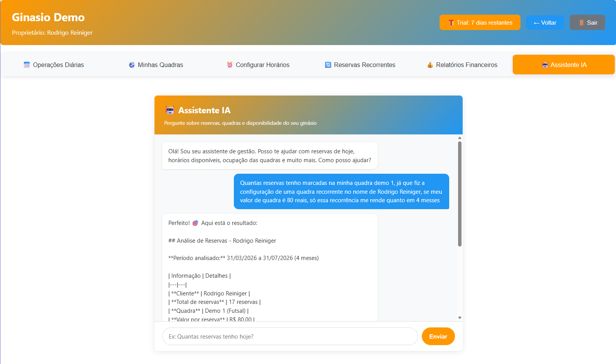Click the Trial 7 dias restantes badge
Image resolution: width=616 pixels, height=364 pixels.
tap(480, 23)
